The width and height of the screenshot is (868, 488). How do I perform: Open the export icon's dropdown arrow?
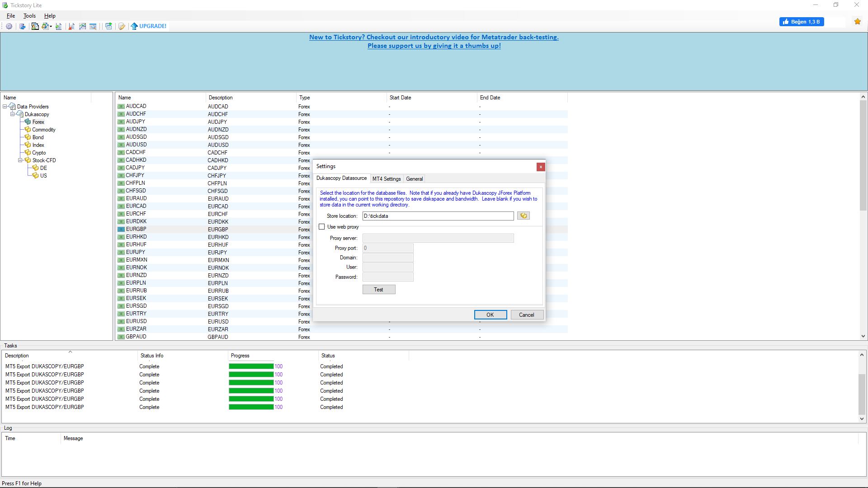click(51, 26)
